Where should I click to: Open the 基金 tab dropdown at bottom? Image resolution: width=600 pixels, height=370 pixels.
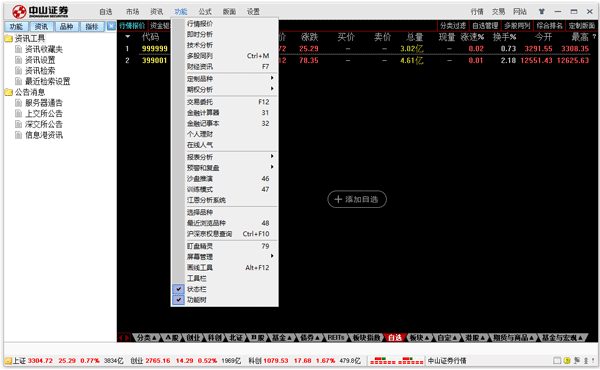[x=289, y=338]
